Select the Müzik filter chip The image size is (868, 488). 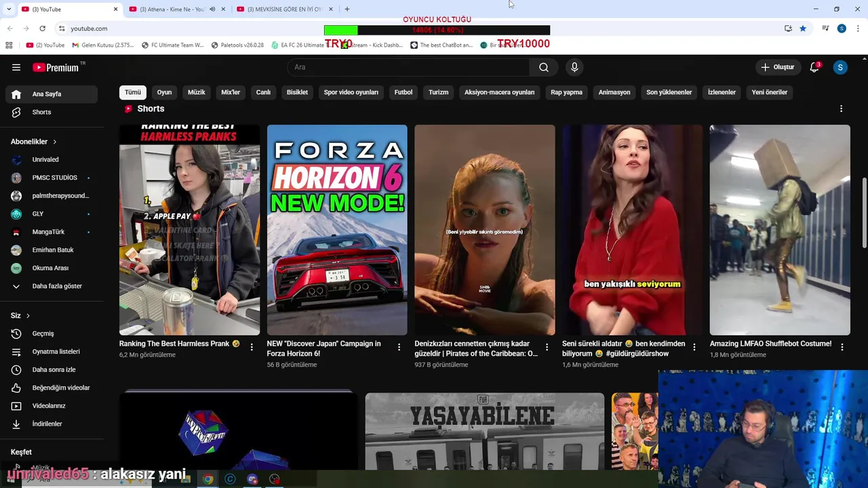coord(196,92)
